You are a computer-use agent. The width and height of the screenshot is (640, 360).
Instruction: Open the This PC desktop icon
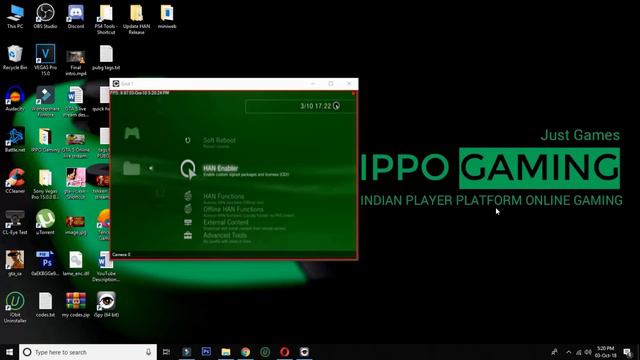[x=15, y=16]
